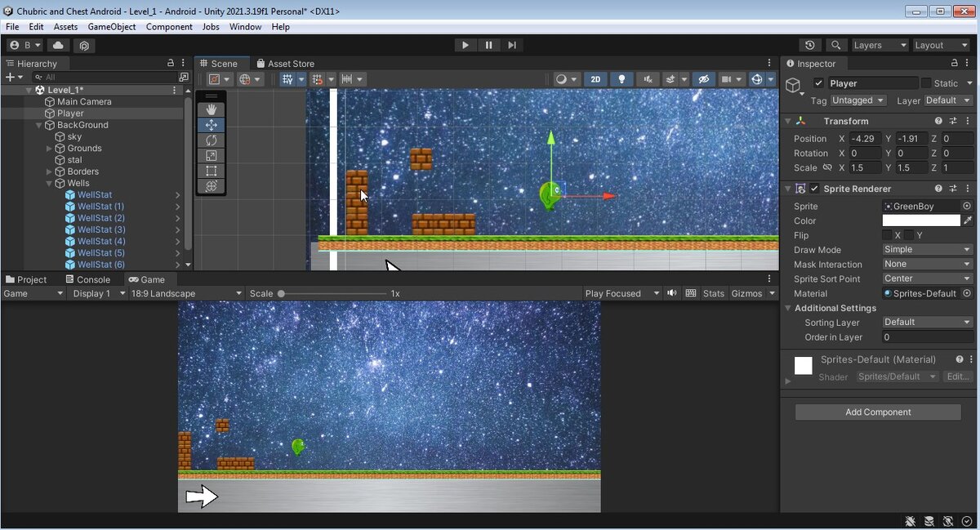
Task: Open the Layout dropdown
Action: coord(940,46)
